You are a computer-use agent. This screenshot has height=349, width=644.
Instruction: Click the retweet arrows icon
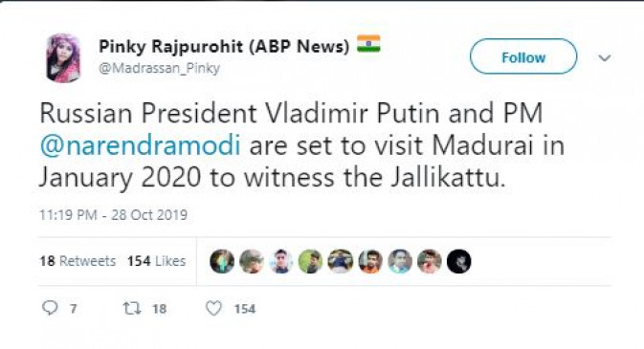[132, 308]
